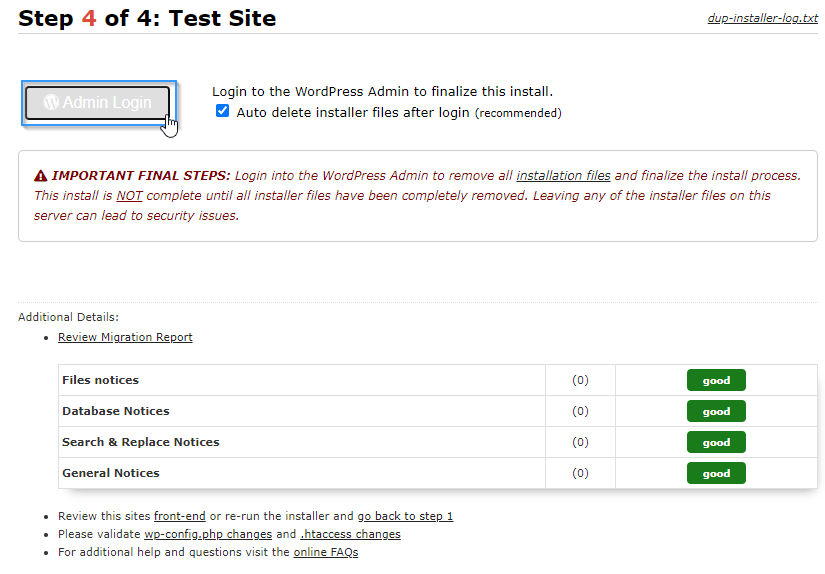
Task: Click the good badge for Files notices
Action: tap(716, 380)
